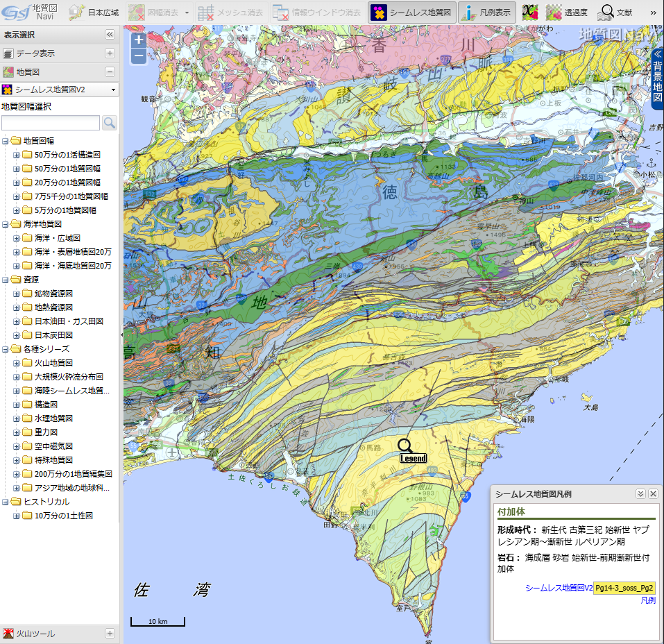Click the 日本広域 map icon

coord(76,12)
